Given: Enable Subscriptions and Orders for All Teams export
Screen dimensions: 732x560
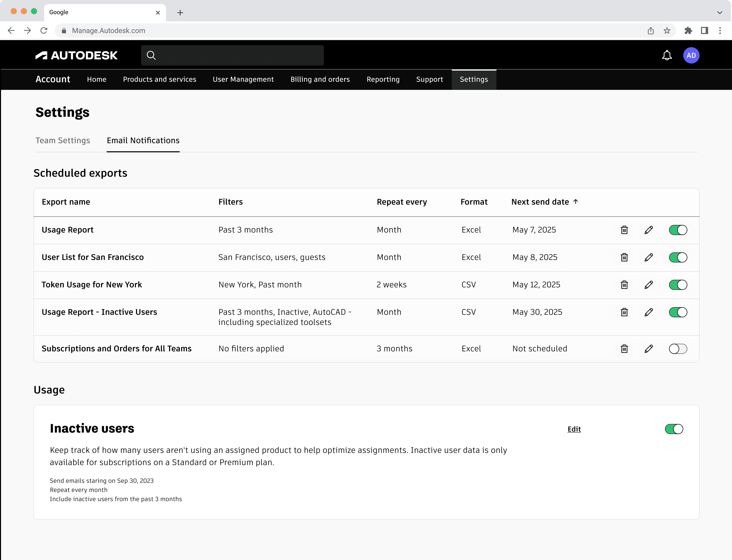Looking at the screenshot, I should click(678, 349).
